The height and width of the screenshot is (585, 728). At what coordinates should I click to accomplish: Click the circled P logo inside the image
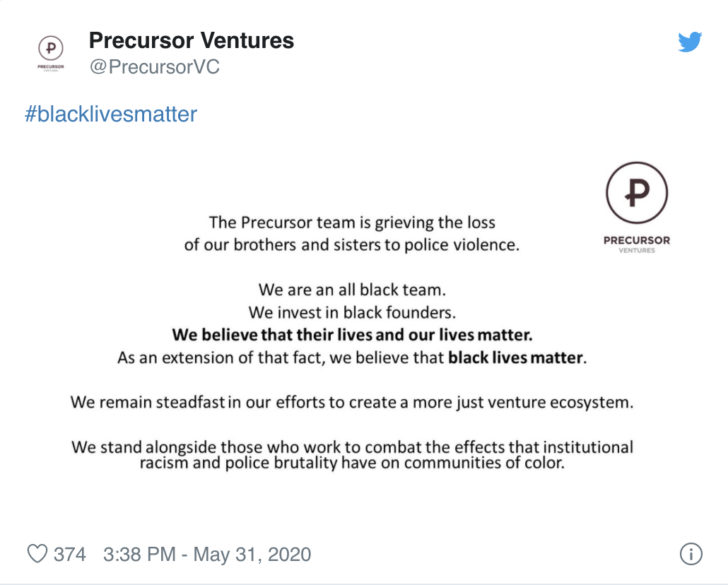[637, 193]
